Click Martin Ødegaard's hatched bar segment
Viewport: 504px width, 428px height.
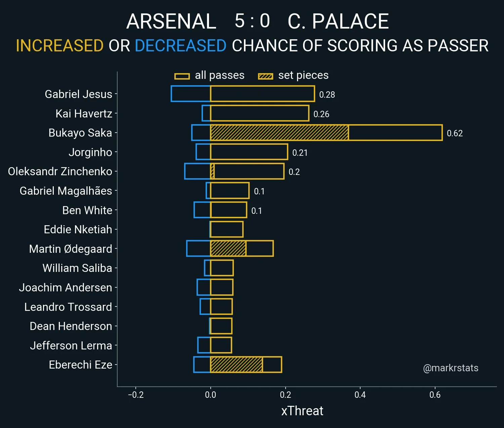coord(228,249)
